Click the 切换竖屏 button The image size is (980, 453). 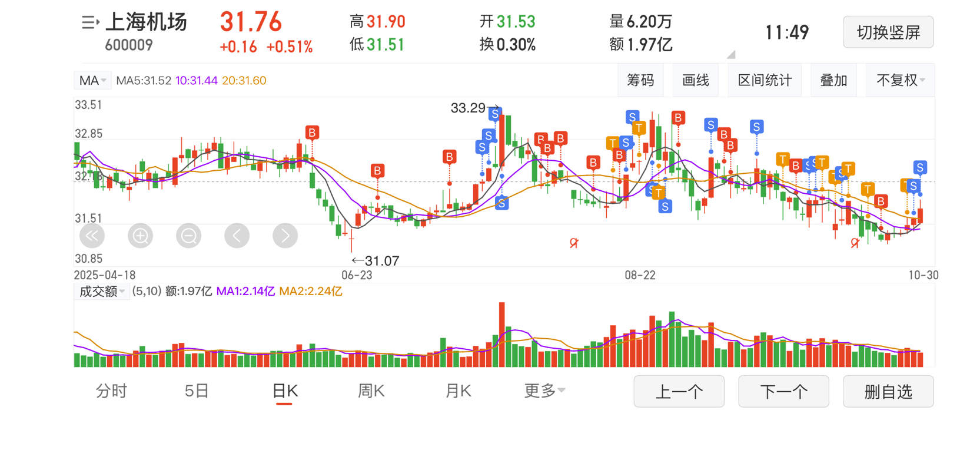pyautogui.click(x=888, y=32)
